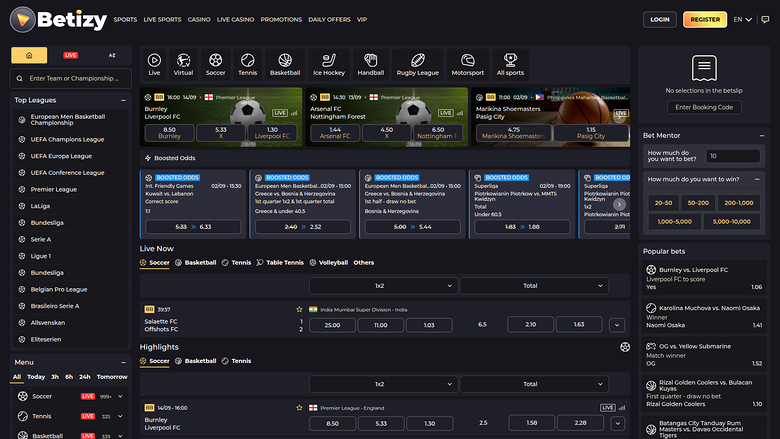Open statistics icon on Burnley banner
Image resolution: width=780 pixels, height=439 pixels.
click(294, 113)
